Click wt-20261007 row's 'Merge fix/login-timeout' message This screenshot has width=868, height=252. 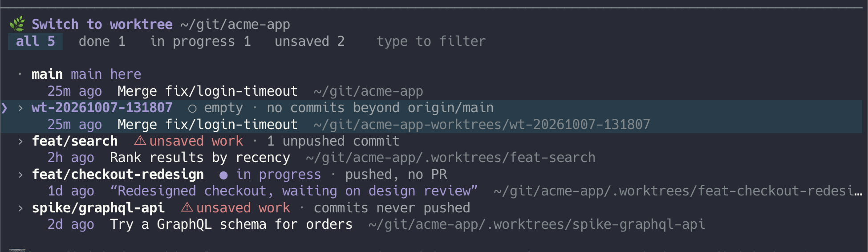[x=207, y=125]
